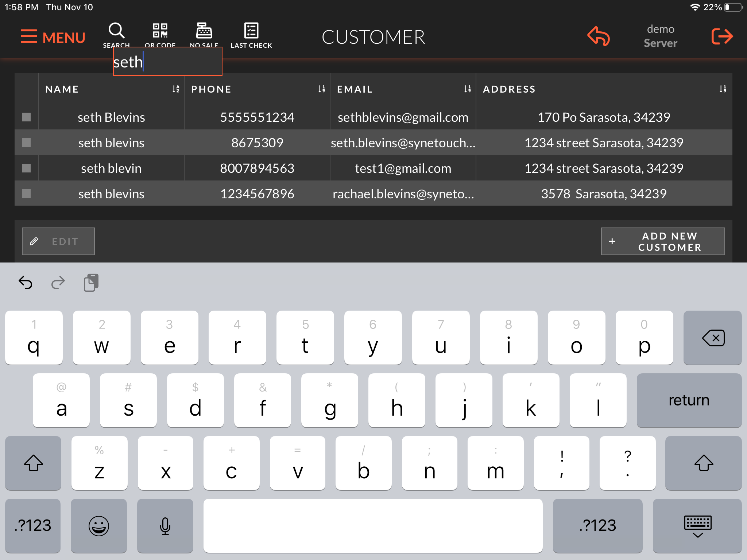Hide the on-screen keyboard
The height and width of the screenshot is (560, 747).
pos(697,526)
